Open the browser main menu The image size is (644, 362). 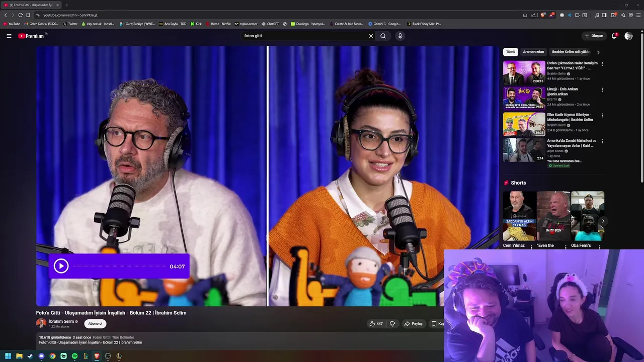coord(639,15)
